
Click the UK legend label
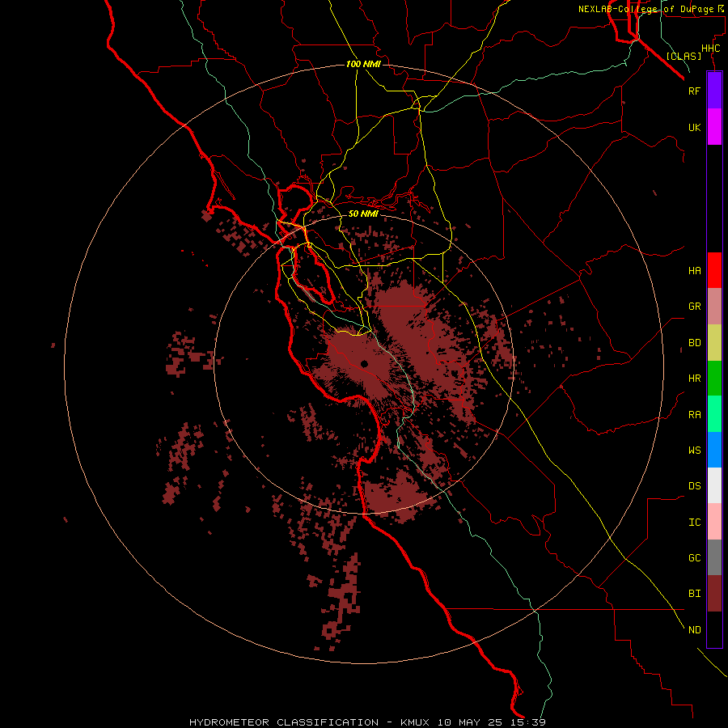click(x=694, y=127)
